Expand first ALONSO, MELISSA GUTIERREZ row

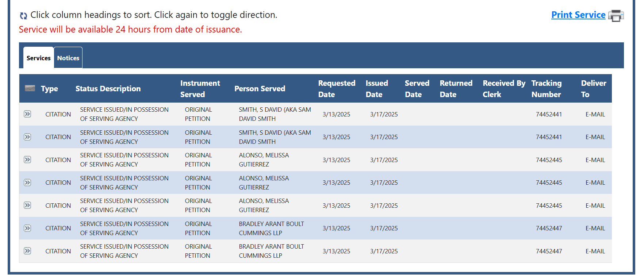tap(27, 160)
